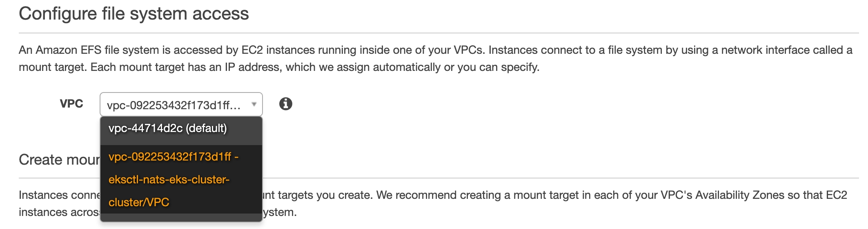Click the "Create mount targets" section heading
This screenshot has width=868, height=229.
tap(59, 160)
